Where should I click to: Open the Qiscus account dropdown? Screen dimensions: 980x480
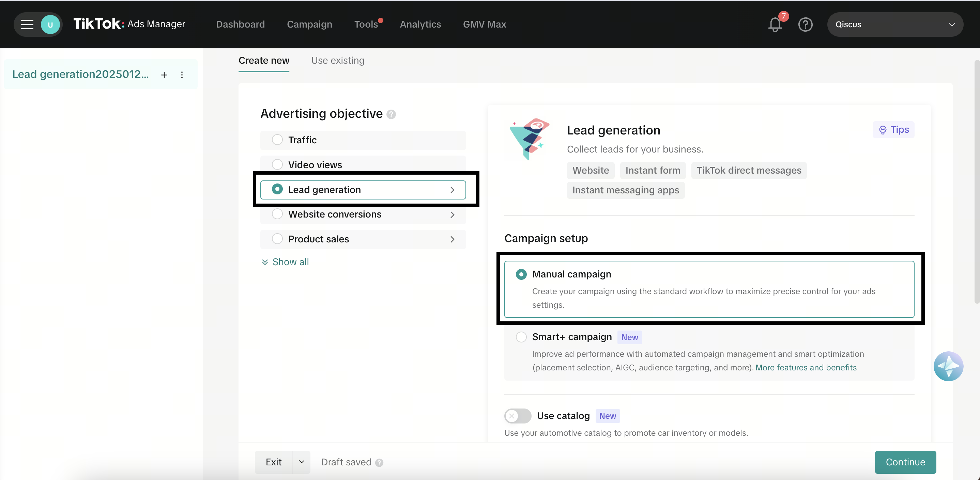pyautogui.click(x=895, y=24)
